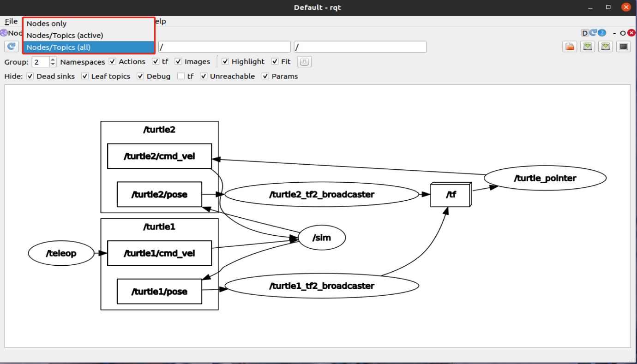Refresh the ROS graph with the blue arrow button
The image size is (637, 364).
coord(12,47)
